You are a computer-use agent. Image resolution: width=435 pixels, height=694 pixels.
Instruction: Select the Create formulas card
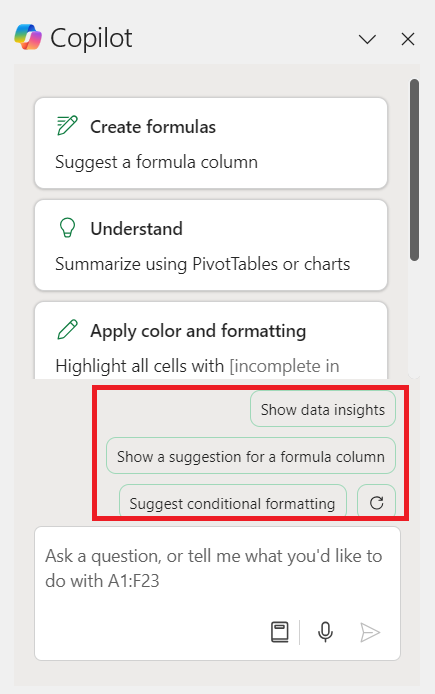pyautogui.click(x=211, y=143)
